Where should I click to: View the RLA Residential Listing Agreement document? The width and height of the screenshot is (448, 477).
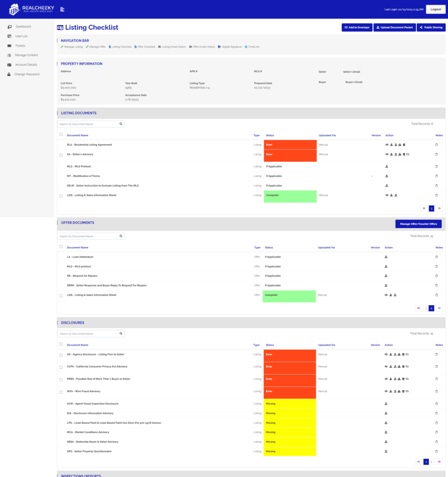click(x=387, y=145)
